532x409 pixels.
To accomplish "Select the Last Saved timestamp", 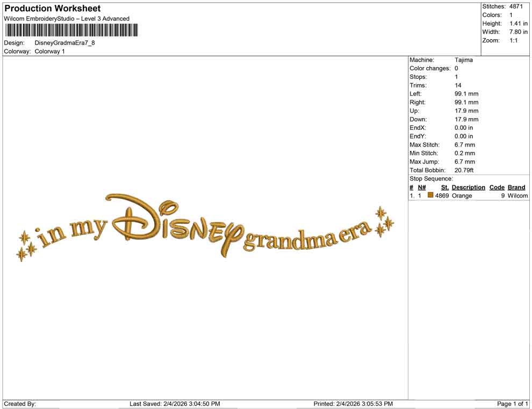I will (175, 403).
